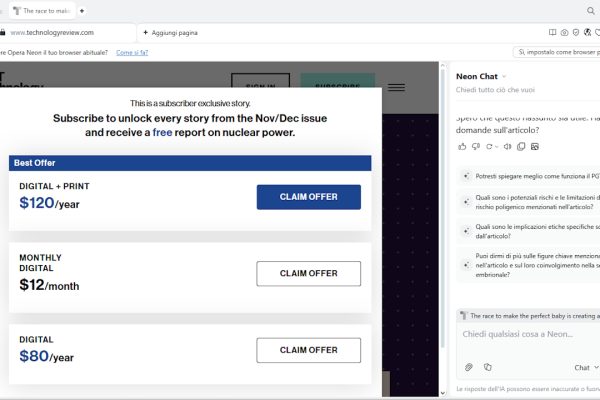
Task: Claim the $120/year Digital + Print offer
Action: (x=308, y=197)
